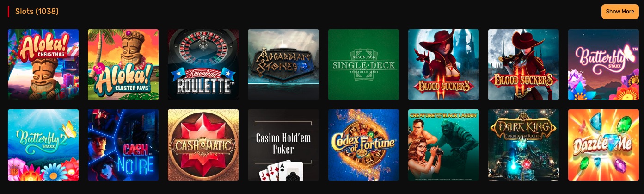Open Blood Suckers with moonlit castle tile

(443, 64)
